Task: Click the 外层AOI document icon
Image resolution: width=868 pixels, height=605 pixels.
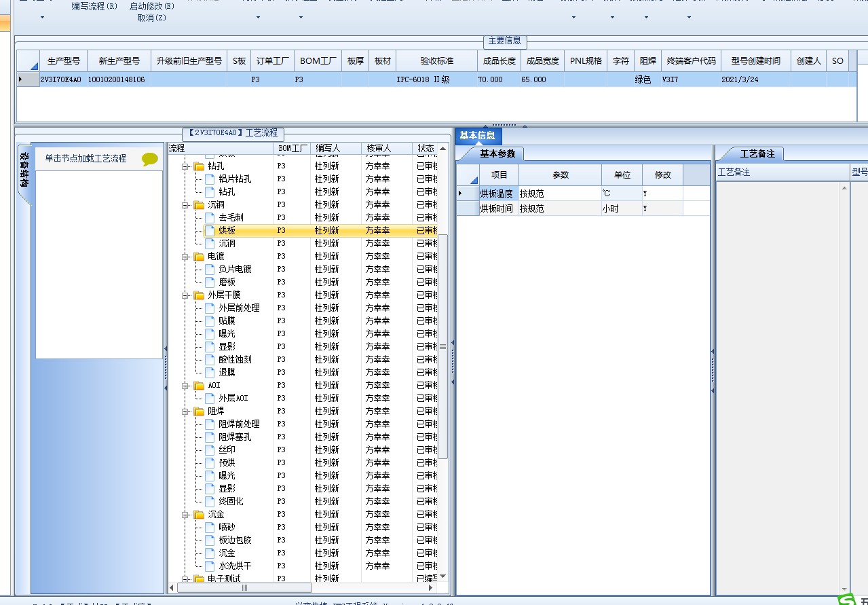Action: coord(210,399)
